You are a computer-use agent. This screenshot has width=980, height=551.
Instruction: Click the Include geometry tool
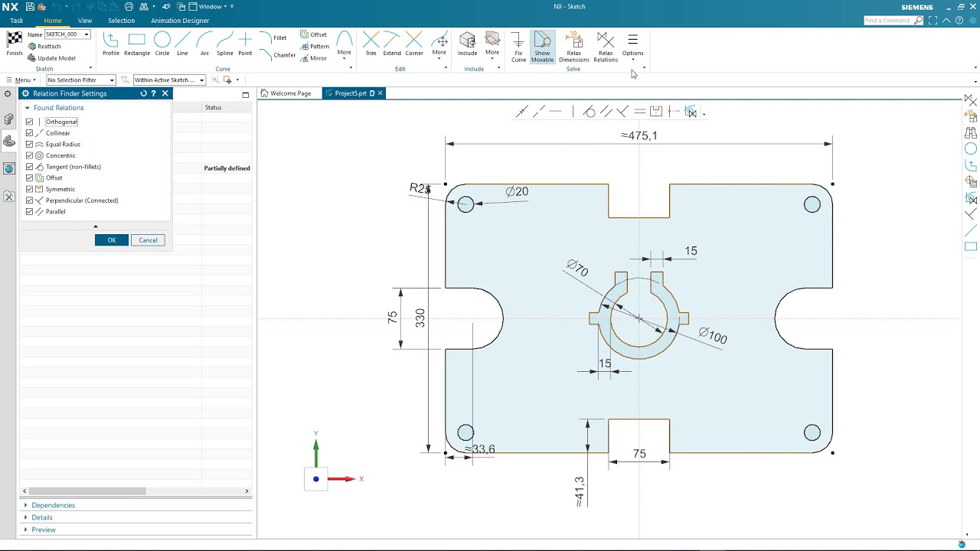468,44
